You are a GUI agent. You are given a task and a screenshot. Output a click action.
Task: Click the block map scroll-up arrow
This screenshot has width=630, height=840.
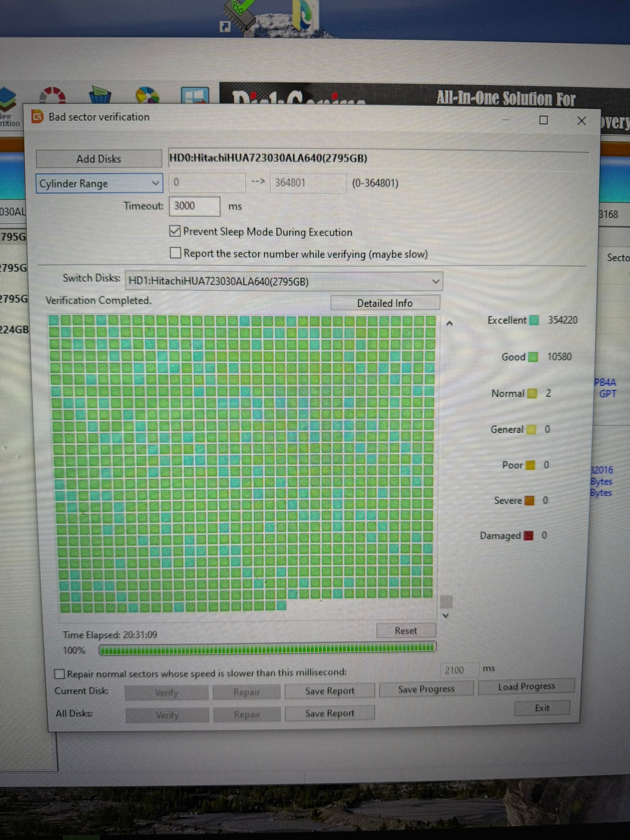tap(449, 323)
